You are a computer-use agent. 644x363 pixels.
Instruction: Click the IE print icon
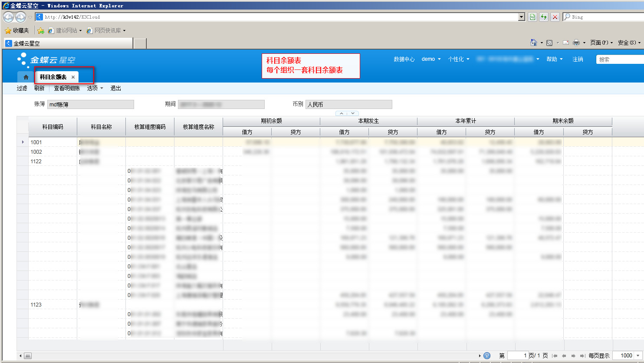pyautogui.click(x=576, y=43)
